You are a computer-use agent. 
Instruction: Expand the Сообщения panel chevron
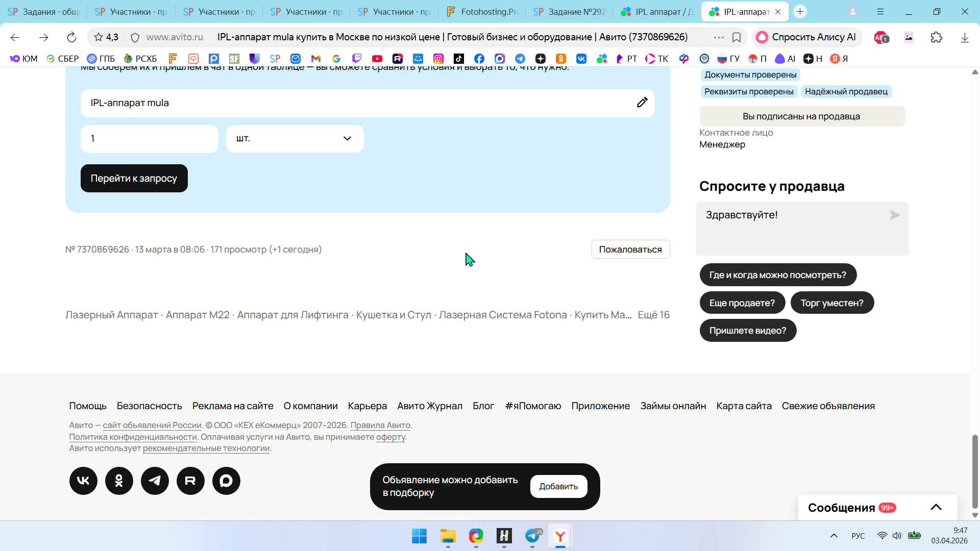tap(936, 507)
